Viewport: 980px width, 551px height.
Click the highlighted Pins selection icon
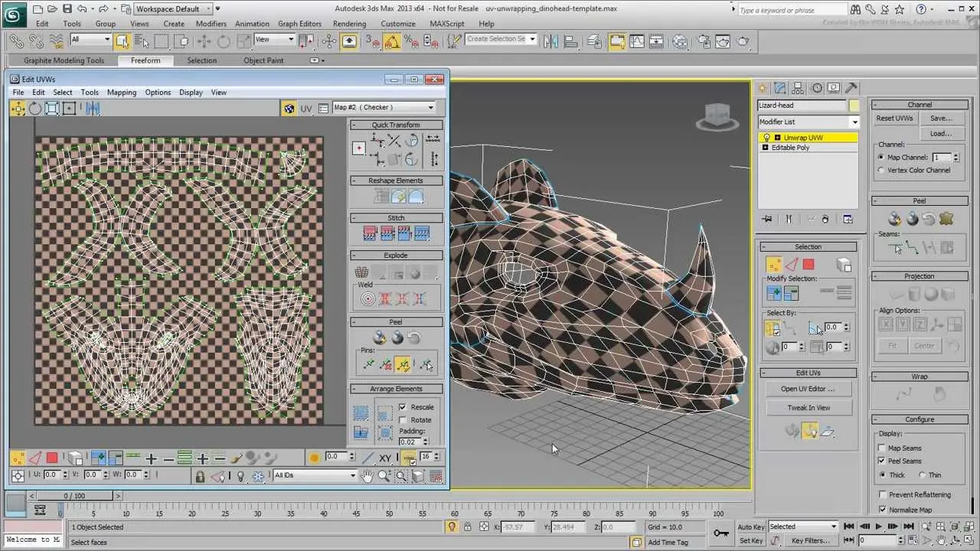(403, 365)
